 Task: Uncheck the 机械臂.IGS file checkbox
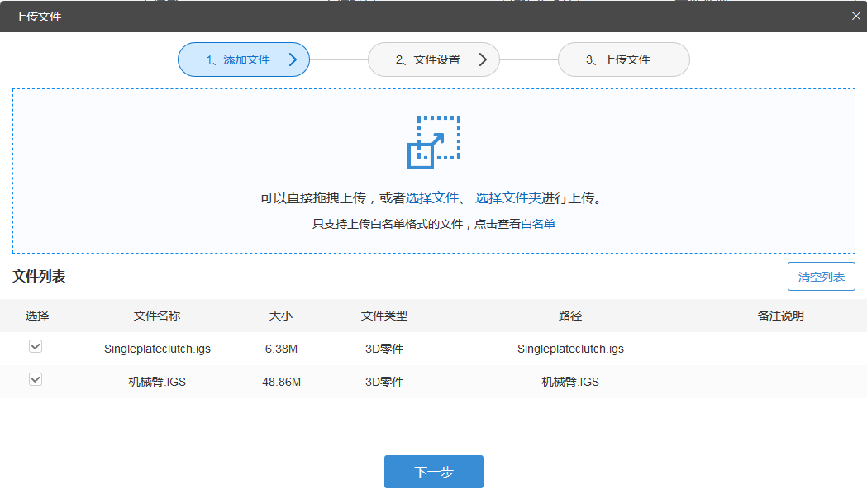coord(36,380)
